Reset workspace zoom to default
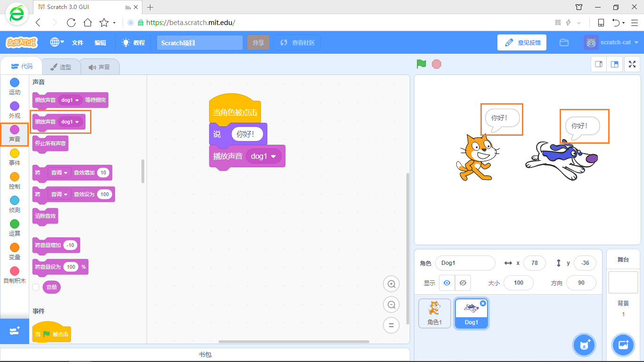This screenshot has height=362, width=644. [391, 325]
